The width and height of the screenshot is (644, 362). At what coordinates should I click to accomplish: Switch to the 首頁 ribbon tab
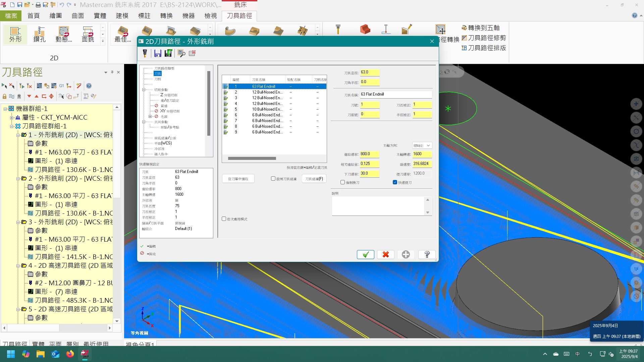click(x=34, y=16)
